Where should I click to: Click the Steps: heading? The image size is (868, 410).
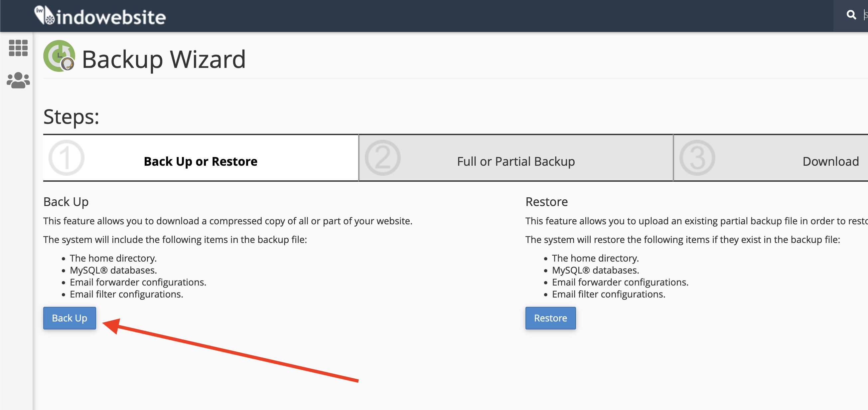[71, 117]
